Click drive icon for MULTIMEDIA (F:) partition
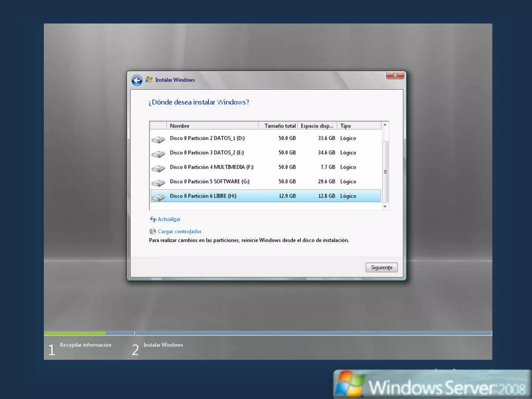This screenshot has height=399, width=532. pos(158,169)
